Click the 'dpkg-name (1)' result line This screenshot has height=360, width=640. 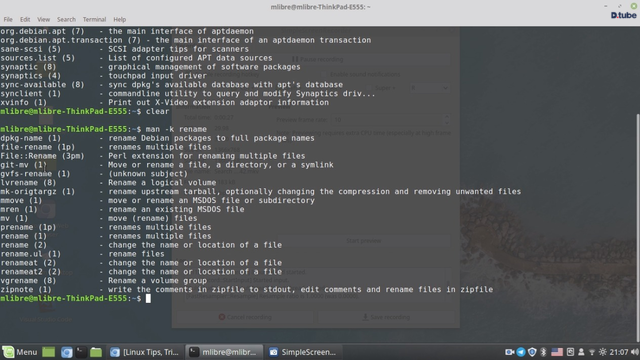pos(158,138)
